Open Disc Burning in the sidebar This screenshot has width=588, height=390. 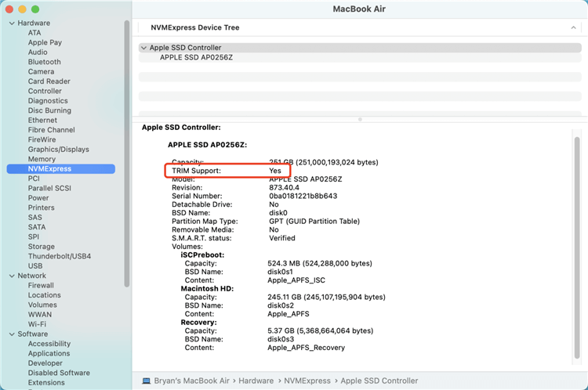tap(49, 111)
